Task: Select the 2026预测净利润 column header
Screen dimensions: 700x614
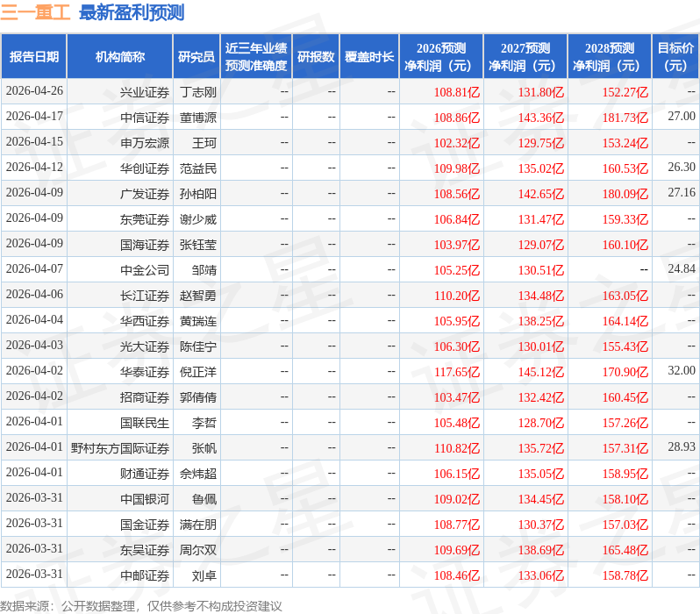Action: click(x=441, y=57)
